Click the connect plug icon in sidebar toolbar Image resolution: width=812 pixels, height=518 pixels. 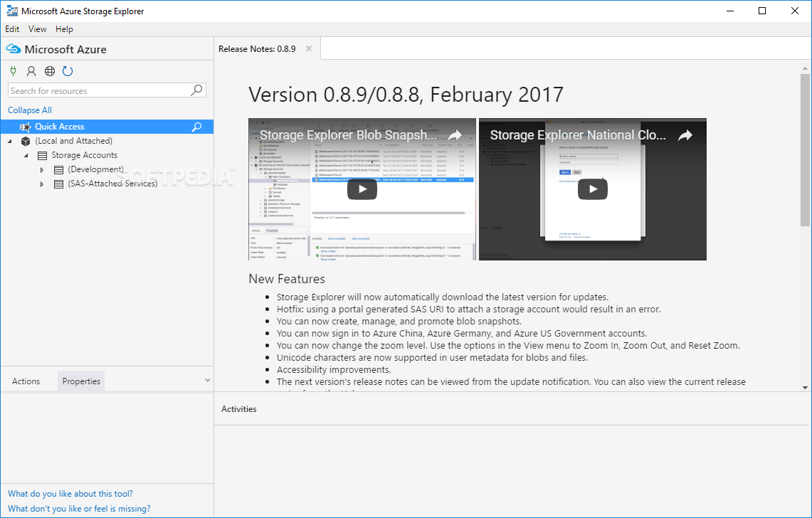tap(13, 71)
